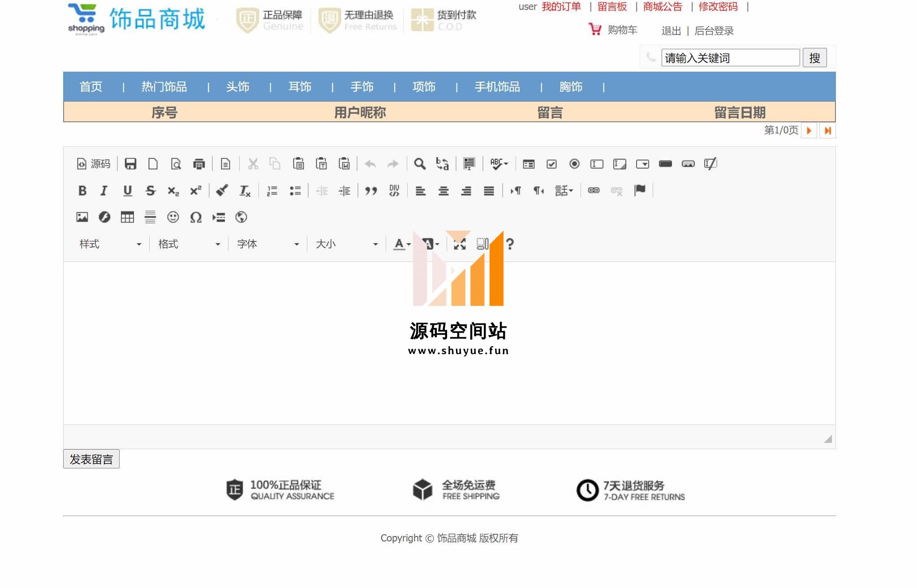Open the 样式 styles dropdown
Viewport: 917px width, 588px height.
click(x=110, y=244)
